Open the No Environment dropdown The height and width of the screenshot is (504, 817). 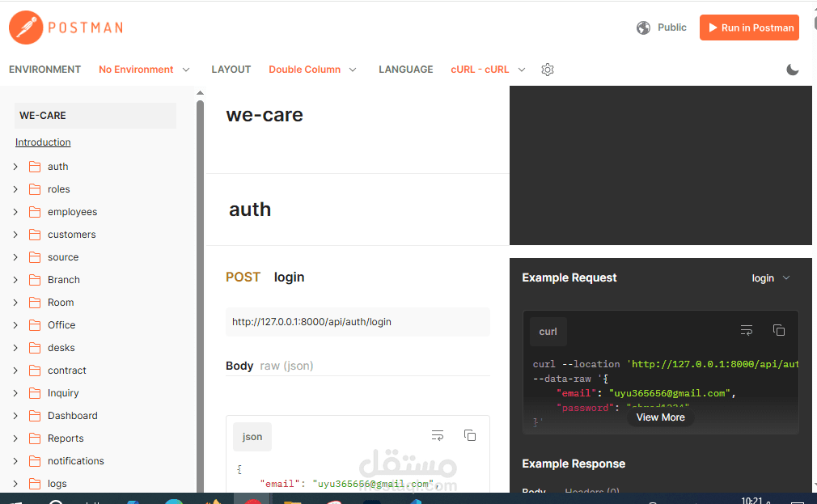click(x=144, y=70)
